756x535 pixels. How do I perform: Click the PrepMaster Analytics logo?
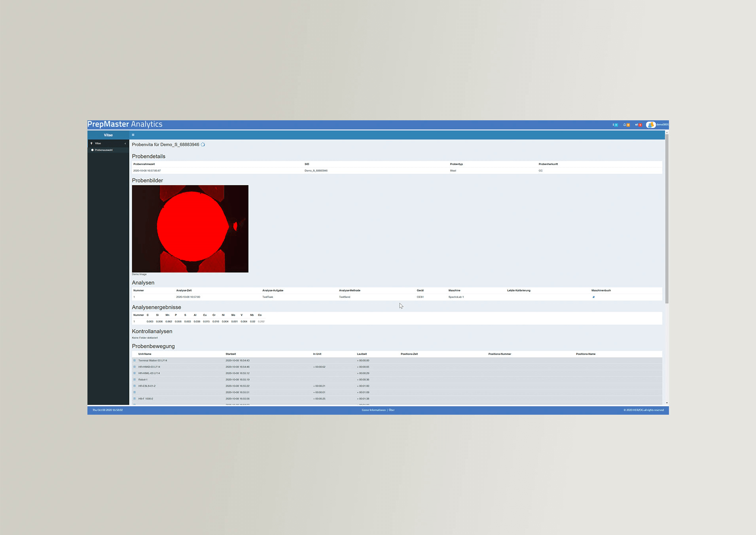[x=125, y=124]
